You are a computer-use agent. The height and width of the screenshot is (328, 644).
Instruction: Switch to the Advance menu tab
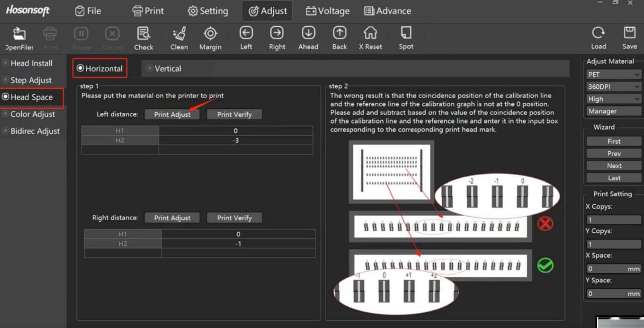(387, 11)
